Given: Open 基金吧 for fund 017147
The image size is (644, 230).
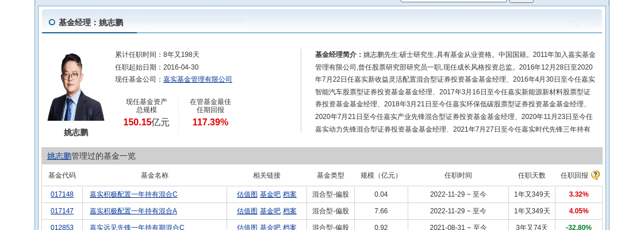Looking at the screenshot, I should [270, 211].
